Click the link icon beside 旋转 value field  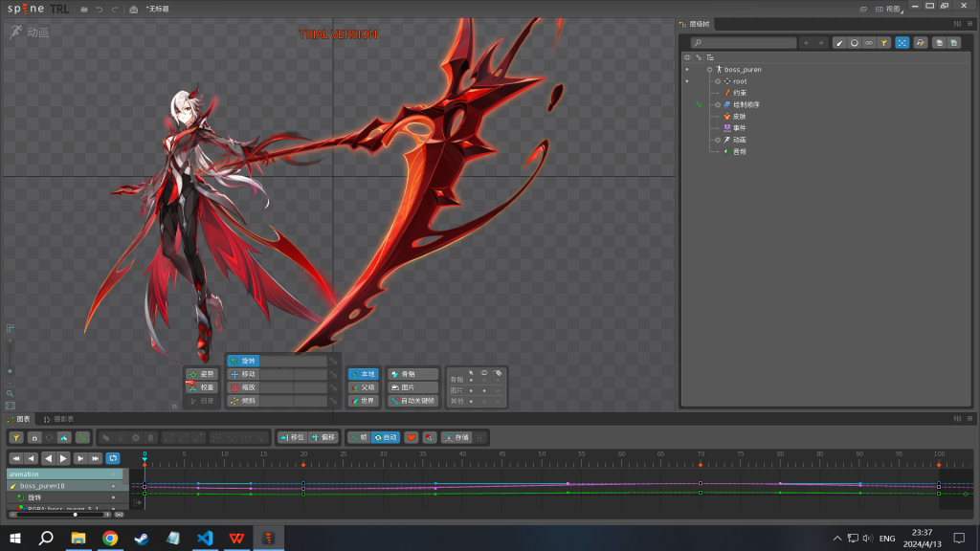tap(334, 361)
